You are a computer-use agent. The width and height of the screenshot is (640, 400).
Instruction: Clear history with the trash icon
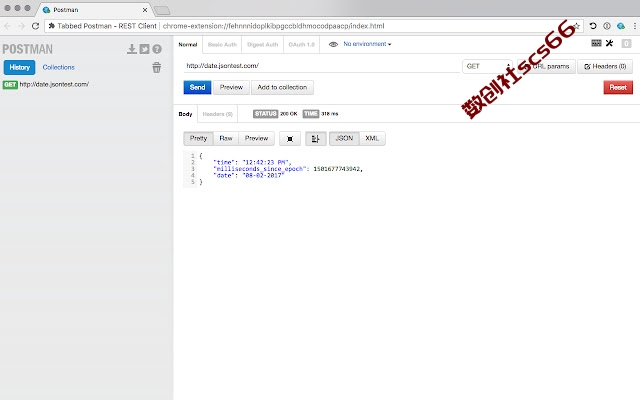(x=157, y=67)
